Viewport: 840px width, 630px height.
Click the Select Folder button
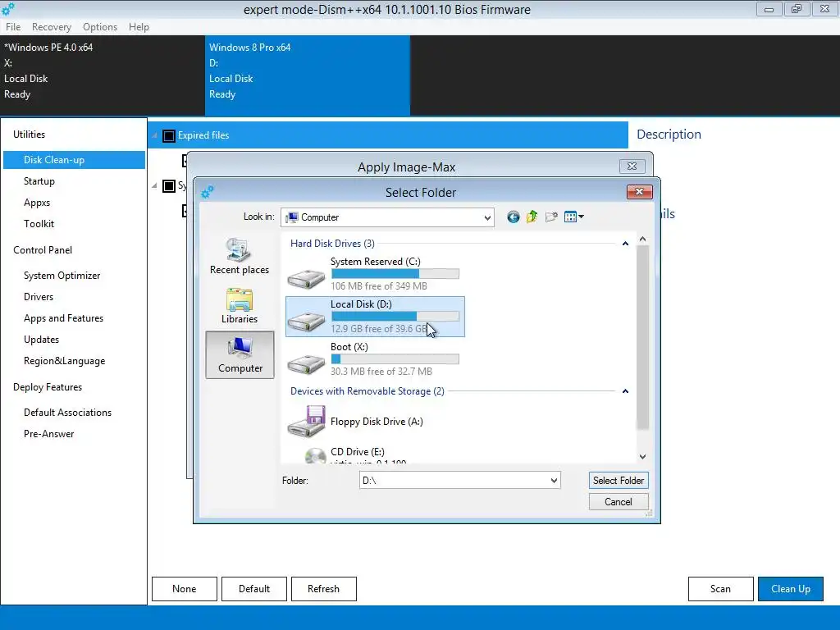point(619,481)
